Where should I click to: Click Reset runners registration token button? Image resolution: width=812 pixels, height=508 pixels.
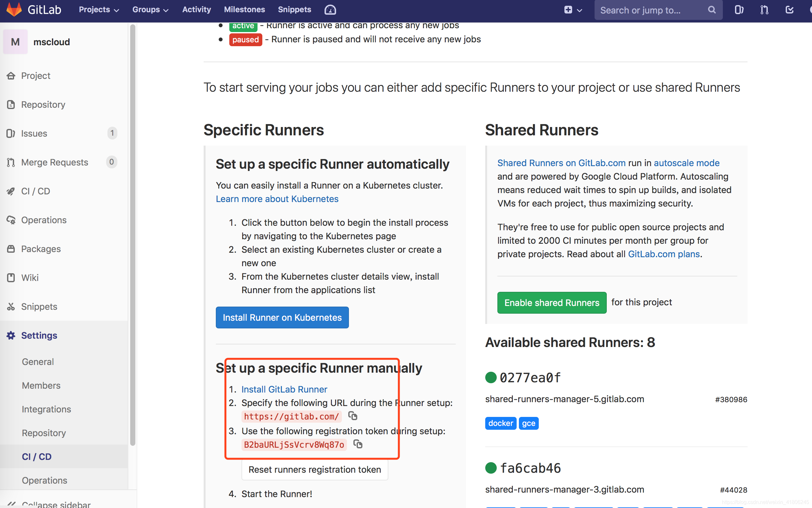[x=315, y=470]
